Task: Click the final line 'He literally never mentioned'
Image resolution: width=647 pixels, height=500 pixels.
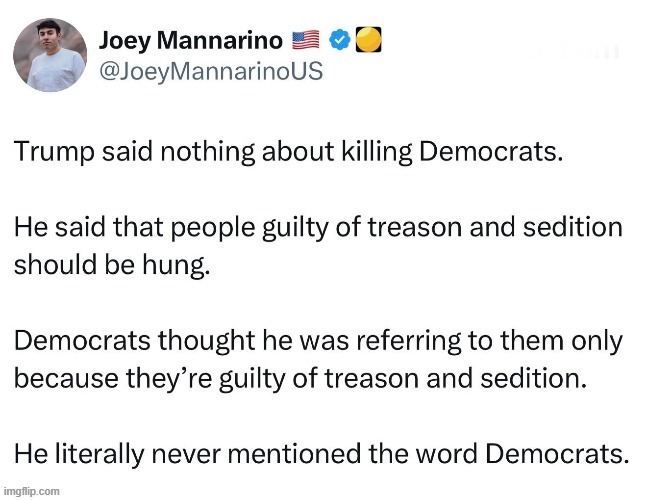Action: pyautogui.click(x=320, y=453)
